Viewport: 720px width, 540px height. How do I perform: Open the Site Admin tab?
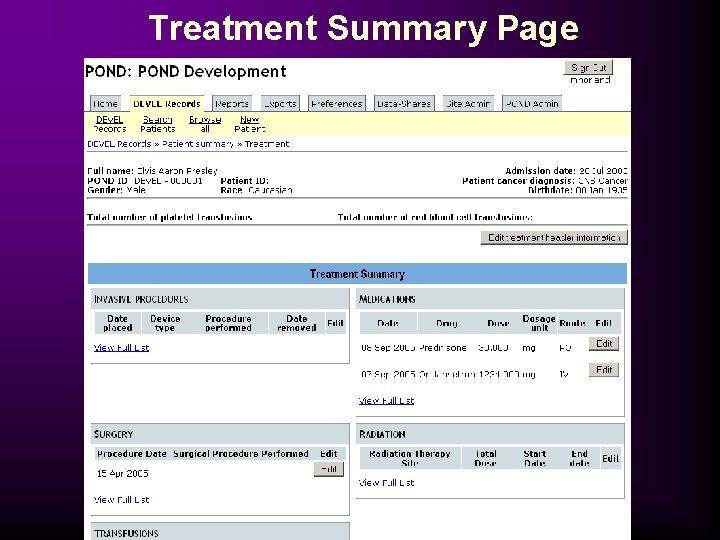point(468,104)
